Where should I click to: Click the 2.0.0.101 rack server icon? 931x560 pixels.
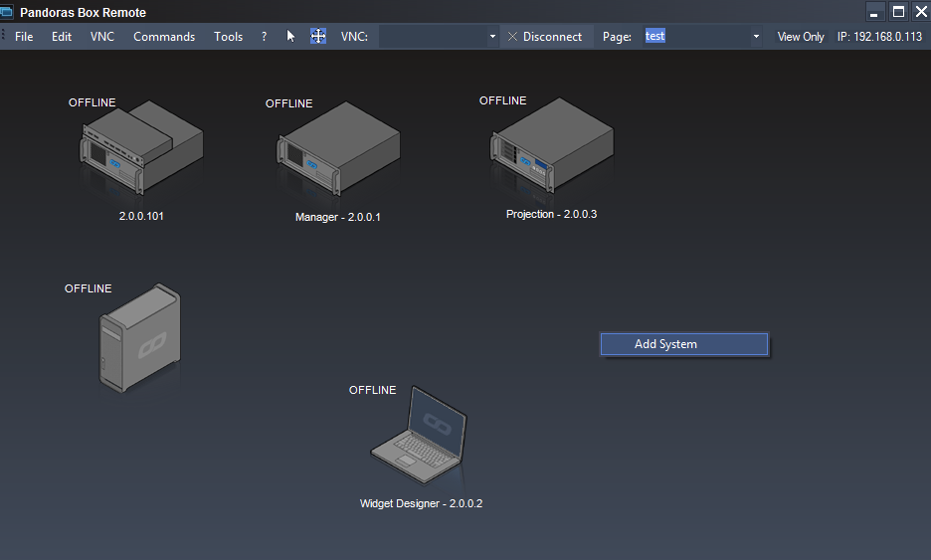point(140,147)
